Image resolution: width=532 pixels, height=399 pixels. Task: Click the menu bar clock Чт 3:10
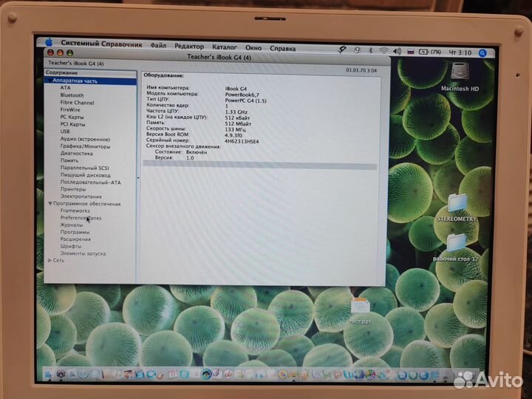pos(460,52)
